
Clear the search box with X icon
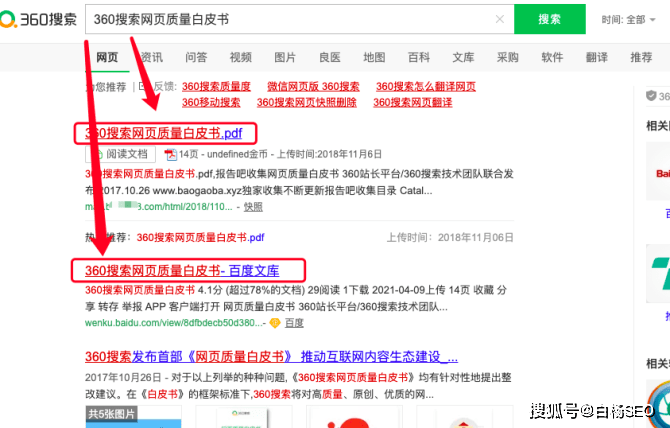click(500, 19)
